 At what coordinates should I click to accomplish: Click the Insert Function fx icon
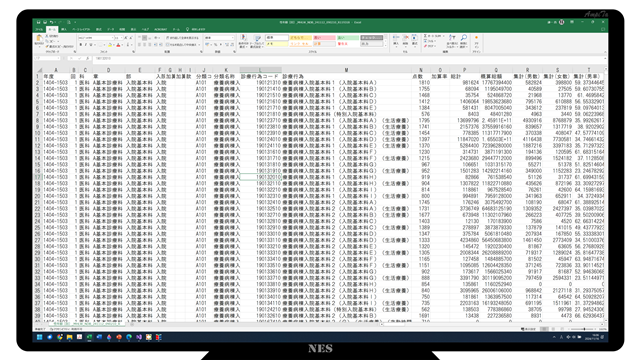87,58
